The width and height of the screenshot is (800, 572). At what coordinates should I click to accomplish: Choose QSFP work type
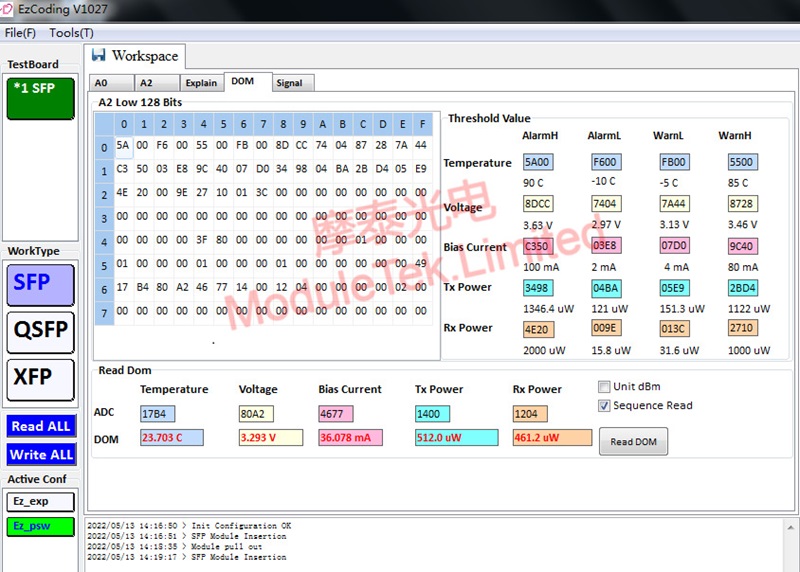click(41, 332)
